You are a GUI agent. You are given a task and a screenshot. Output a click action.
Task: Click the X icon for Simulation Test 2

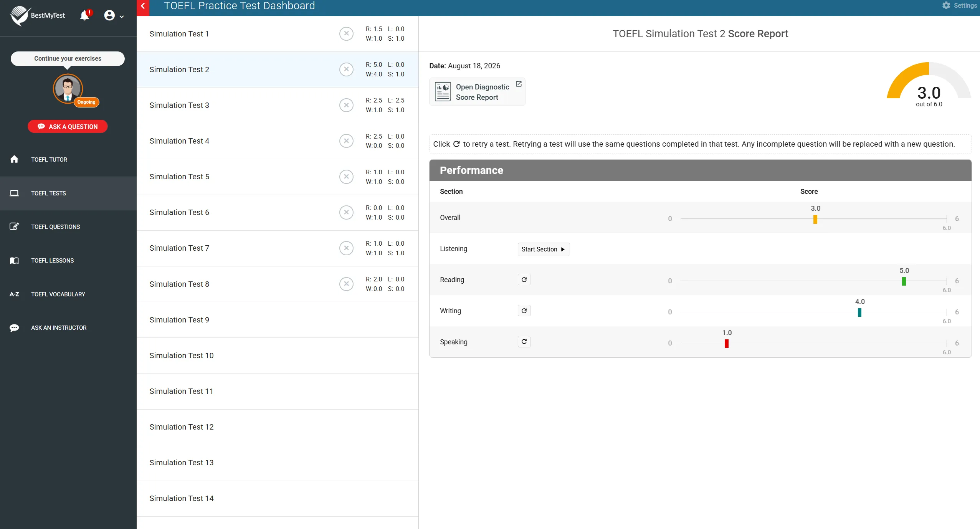click(346, 69)
